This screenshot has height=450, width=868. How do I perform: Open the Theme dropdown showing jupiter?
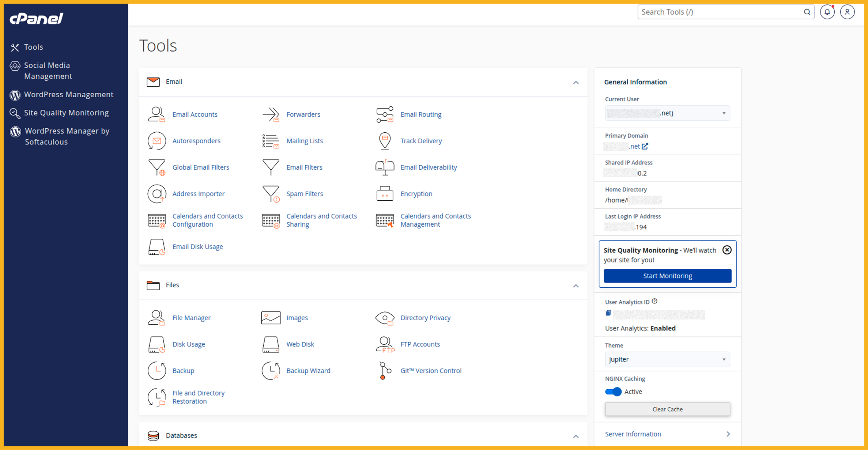[667, 359]
